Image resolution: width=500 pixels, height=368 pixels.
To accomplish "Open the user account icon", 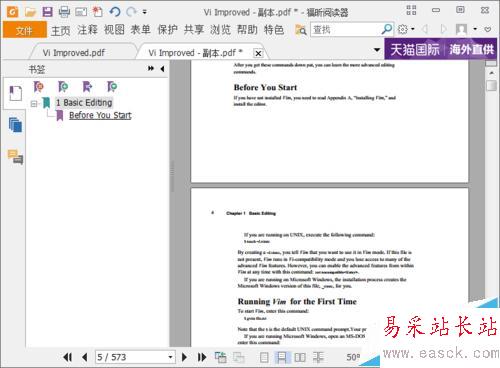I will (x=461, y=29).
